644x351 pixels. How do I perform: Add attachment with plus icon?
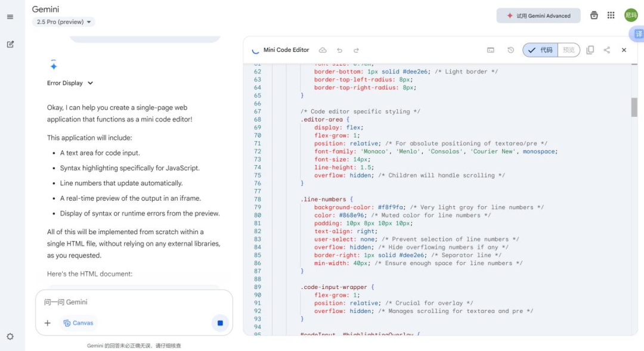(48, 323)
